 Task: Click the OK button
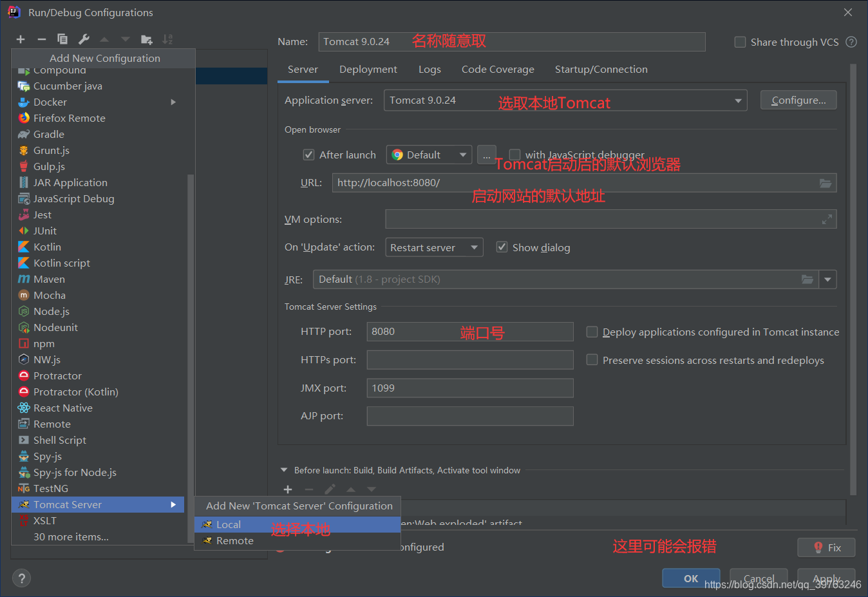click(x=691, y=578)
